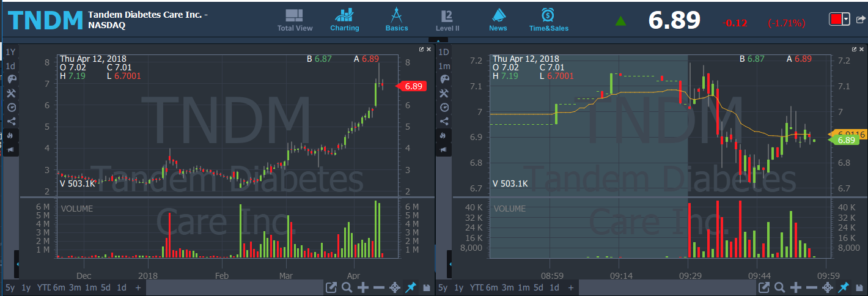Click the left chart magnifier search icon
Viewport: 868px width, 296px height.
347,287
